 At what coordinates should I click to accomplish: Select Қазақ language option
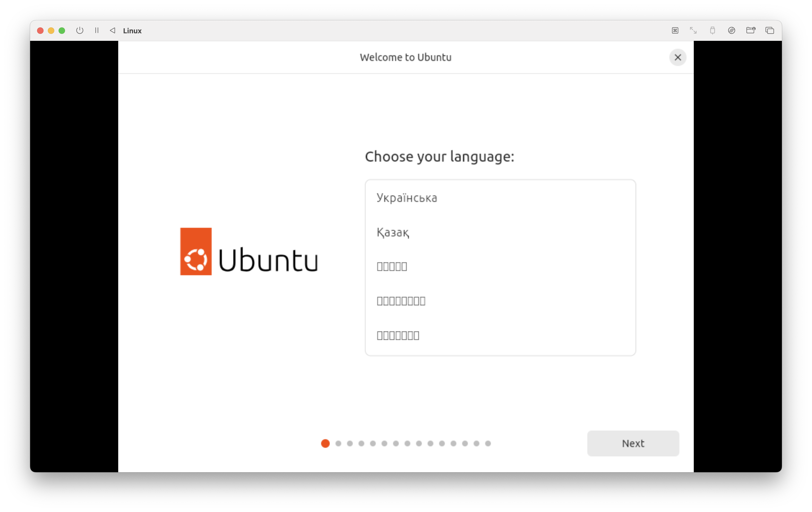pyautogui.click(x=393, y=232)
